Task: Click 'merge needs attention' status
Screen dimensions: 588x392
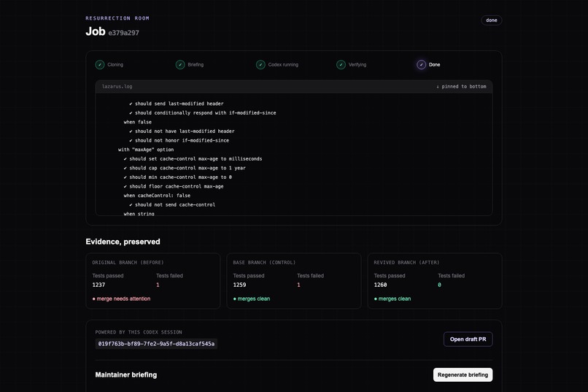Action: (121, 299)
